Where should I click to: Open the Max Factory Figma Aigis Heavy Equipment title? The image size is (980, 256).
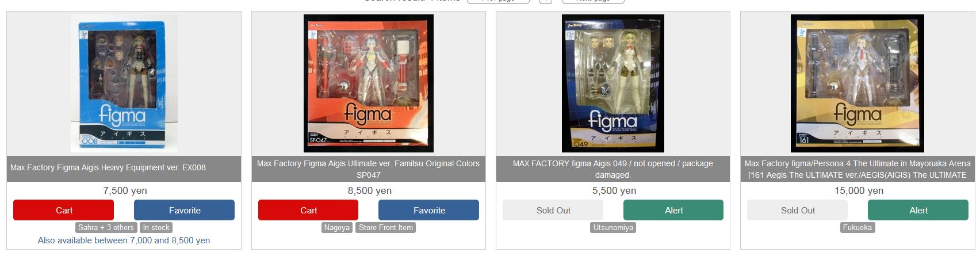coord(108,167)
